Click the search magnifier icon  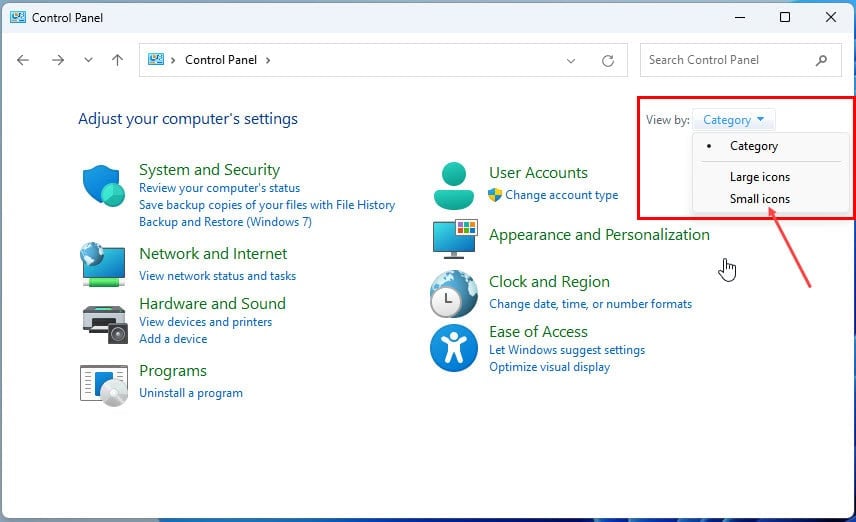pyautogui.click(x=821, y=60)
